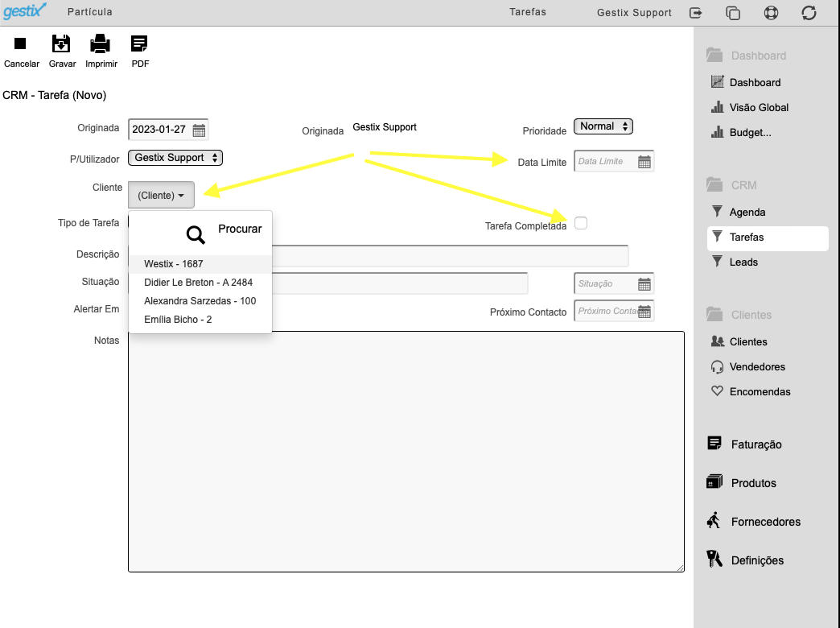The height and width of the screenshot is (628, 840).
Task: Open Produtos module
Action: click(x=753, y=482)
